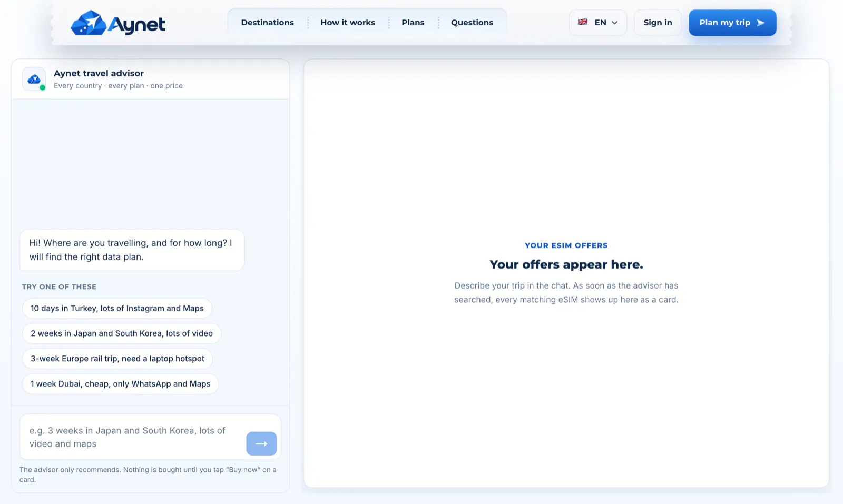Open the Plans menu item

(413, 23)
